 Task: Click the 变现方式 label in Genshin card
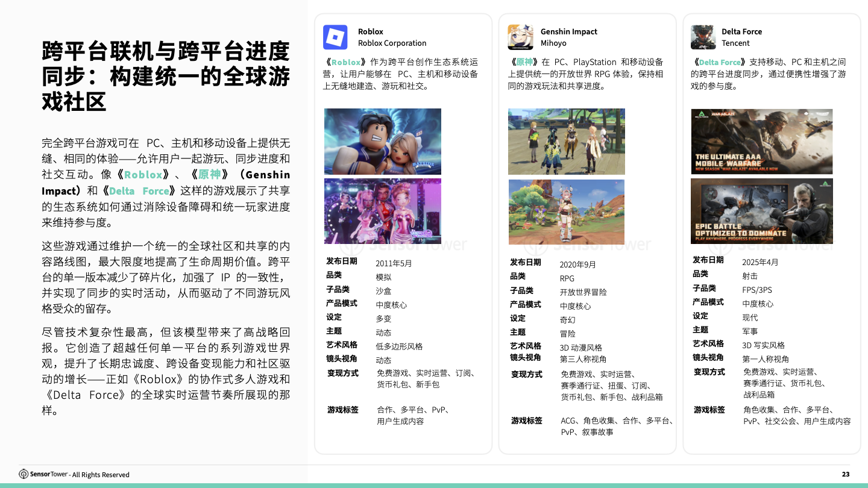point(527,375)
